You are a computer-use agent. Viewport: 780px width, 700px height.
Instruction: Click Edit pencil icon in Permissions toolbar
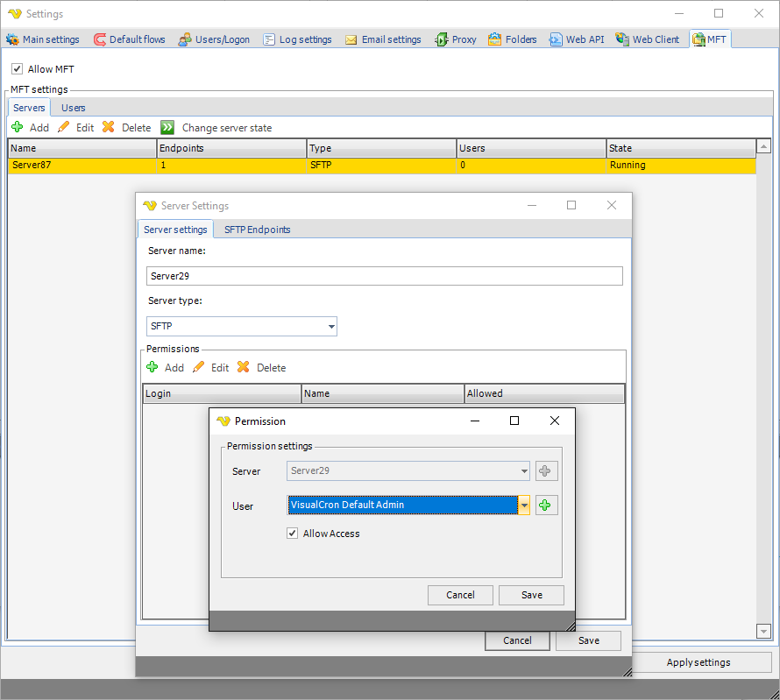pos(199,368)
